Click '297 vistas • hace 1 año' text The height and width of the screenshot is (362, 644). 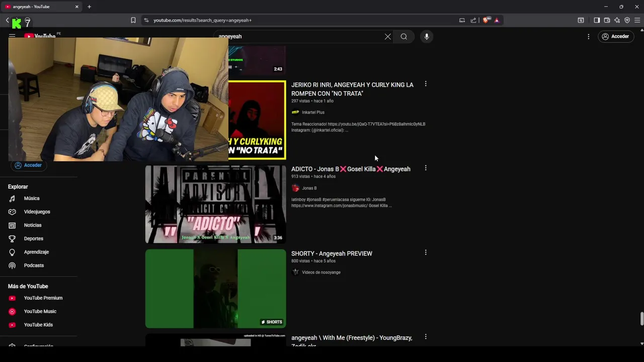(312, 101)
